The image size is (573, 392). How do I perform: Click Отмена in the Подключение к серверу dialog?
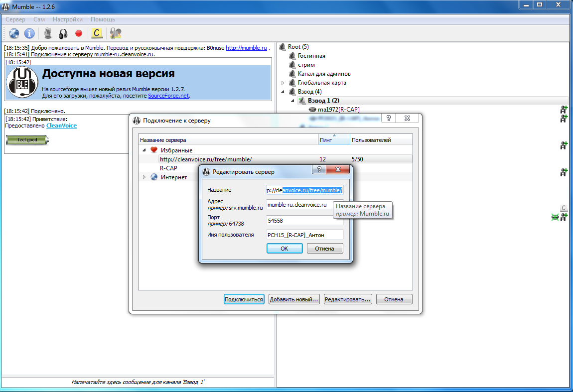click(x=394, y=299)
